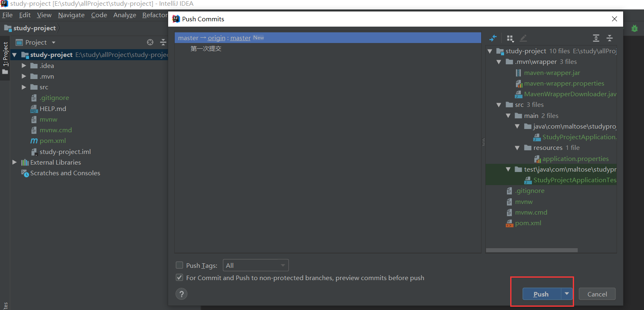This screenshot has width=644, height=310.
Task: Click the .gitignore icon in push file tree
Action: 509,191
